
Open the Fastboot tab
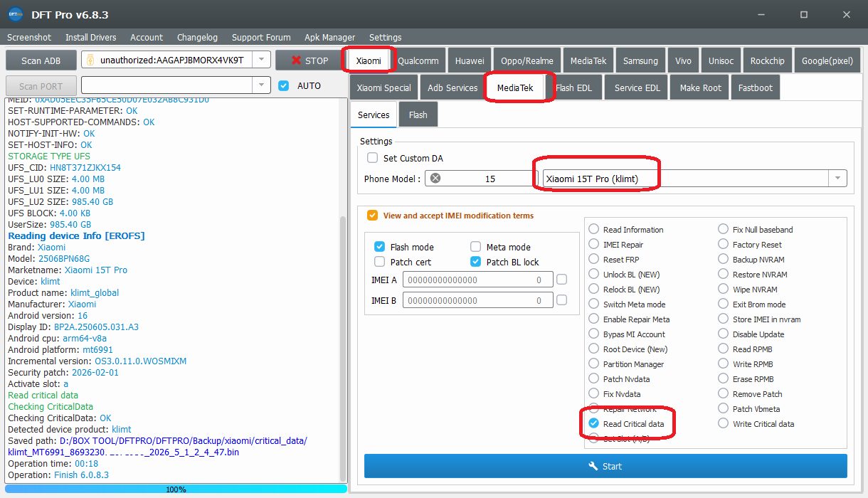pos(755,88)
